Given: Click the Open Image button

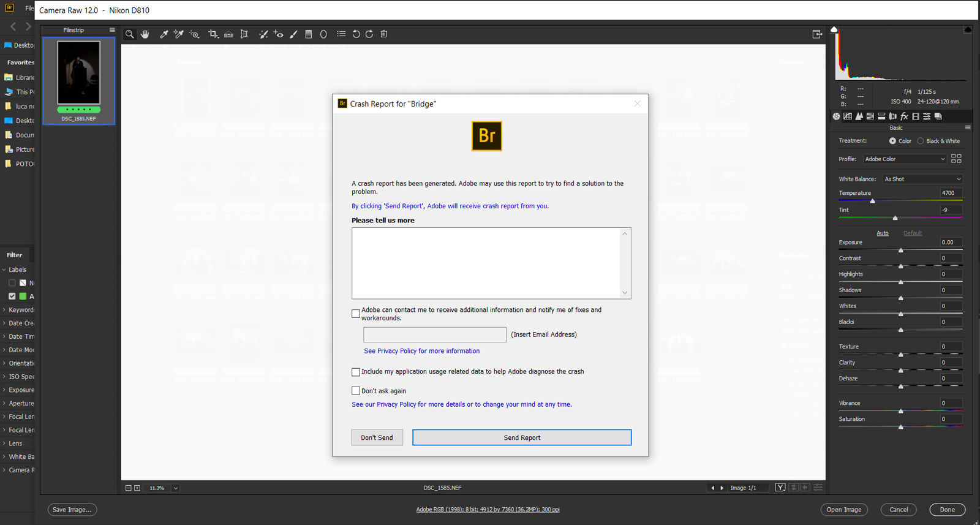Looking at the screenshot, I should tap(844, 510).
